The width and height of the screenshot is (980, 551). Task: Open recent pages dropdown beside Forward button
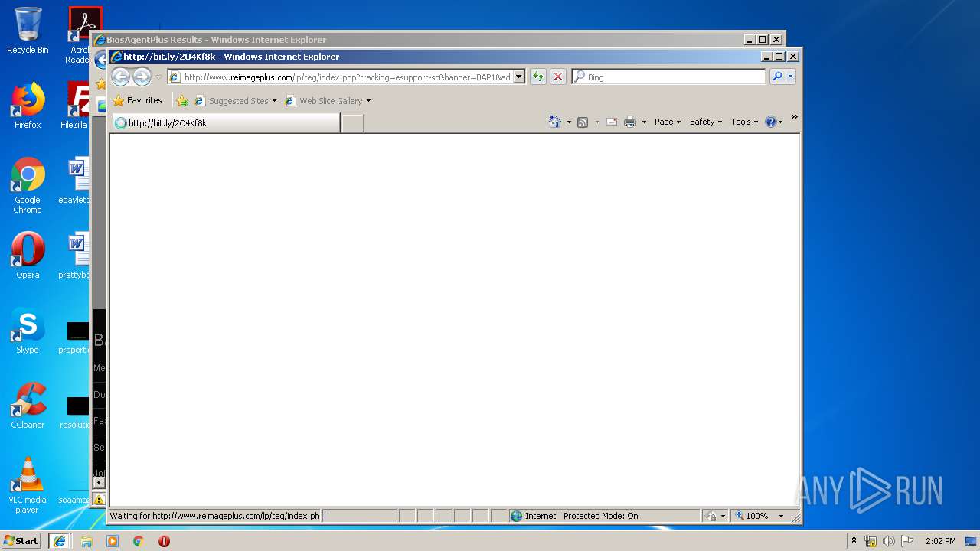click(x=158, y=77)
